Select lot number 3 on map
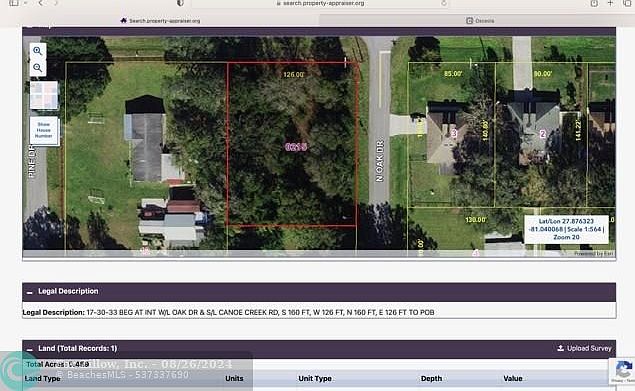 [x=454, y=133]
